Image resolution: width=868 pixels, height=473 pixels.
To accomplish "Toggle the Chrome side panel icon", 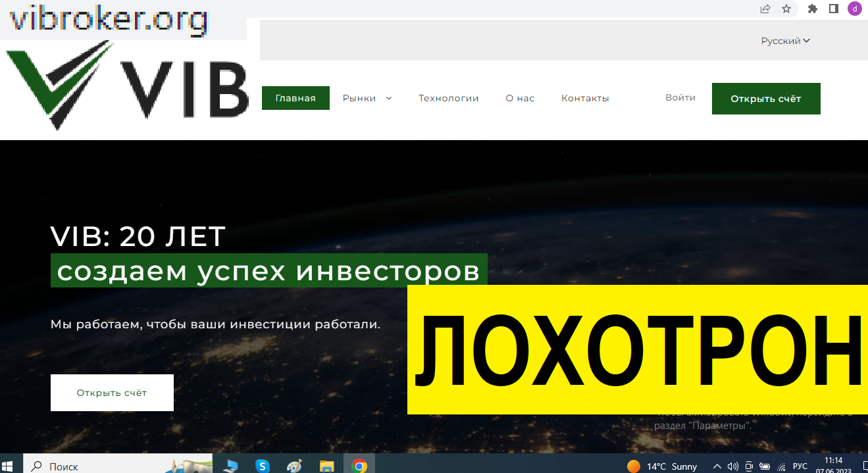I will tap(833, 9).
